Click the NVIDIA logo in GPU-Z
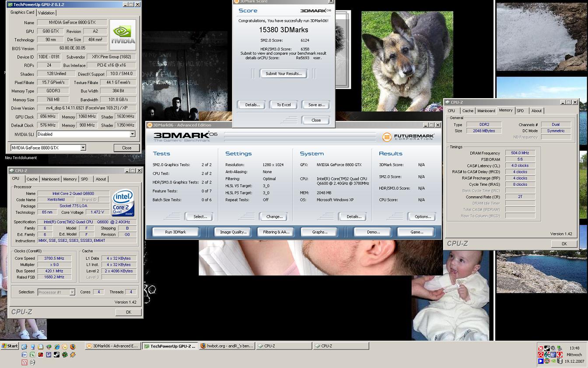The image size is (588, 368). [122, 35]
